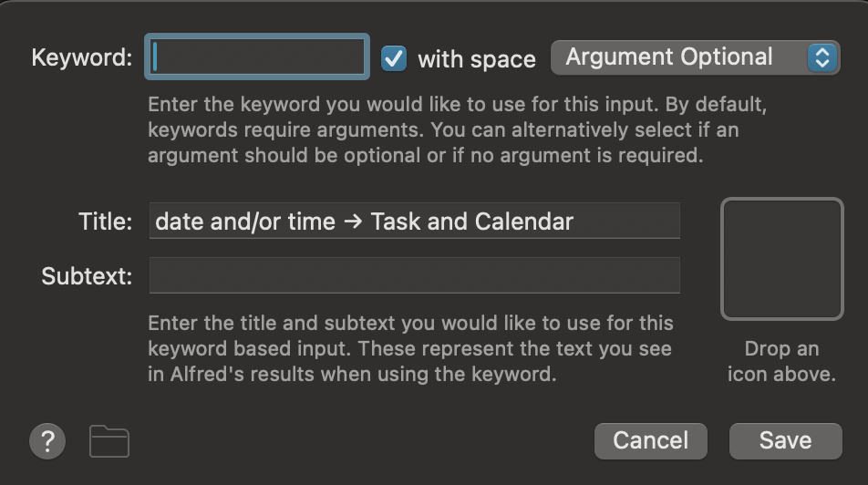Click the Keyword input field
The height and width of the screenshot is (485, 868).
coord(260,57)
